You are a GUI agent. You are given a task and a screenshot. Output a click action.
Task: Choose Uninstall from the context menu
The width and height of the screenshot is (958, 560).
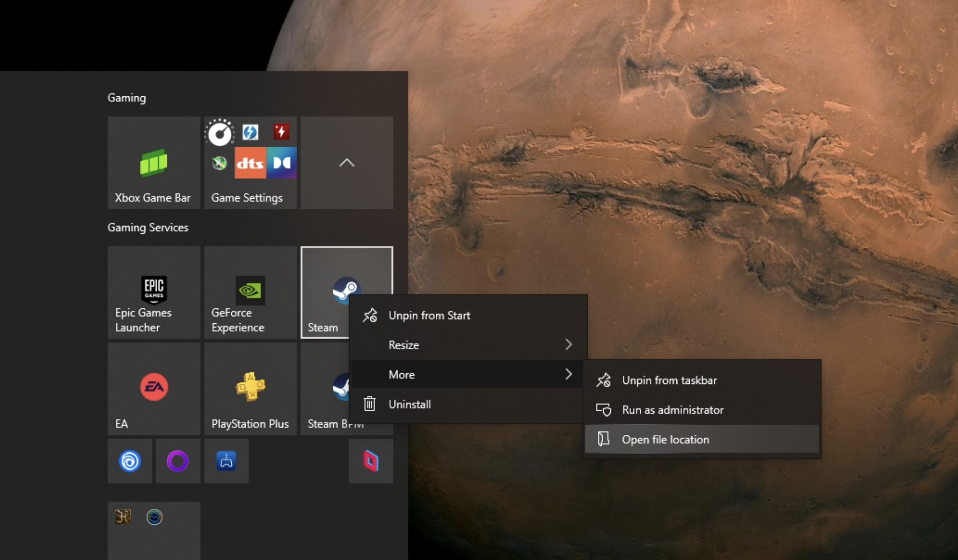(468, 404)
